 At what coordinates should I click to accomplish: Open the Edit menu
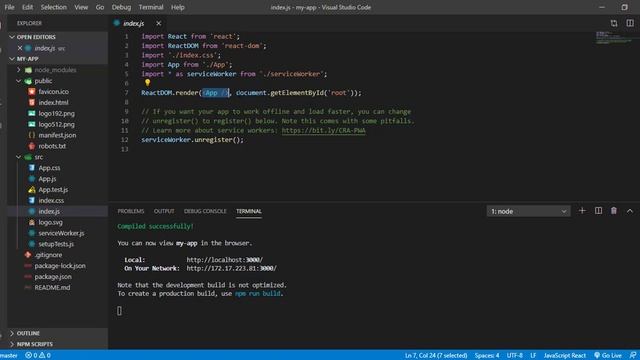[x=27, y=7]
